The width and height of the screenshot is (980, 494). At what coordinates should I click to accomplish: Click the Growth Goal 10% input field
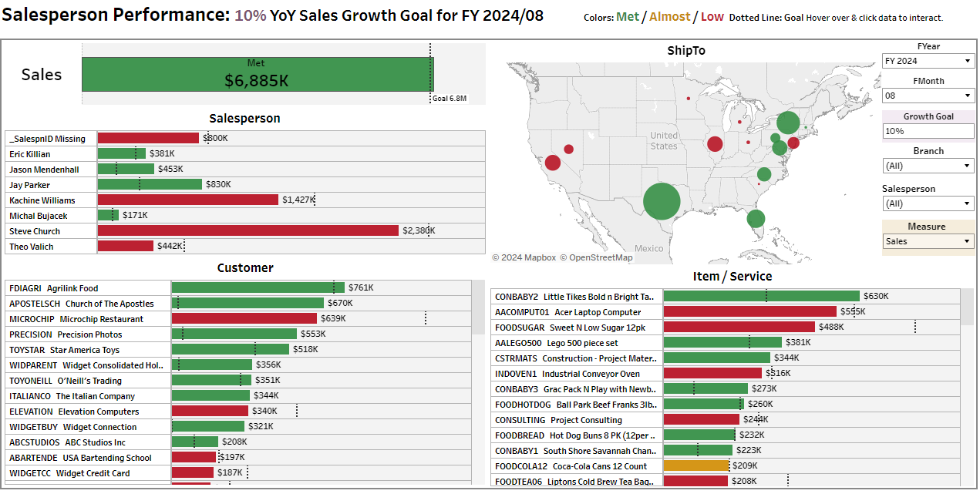(928, 131)
